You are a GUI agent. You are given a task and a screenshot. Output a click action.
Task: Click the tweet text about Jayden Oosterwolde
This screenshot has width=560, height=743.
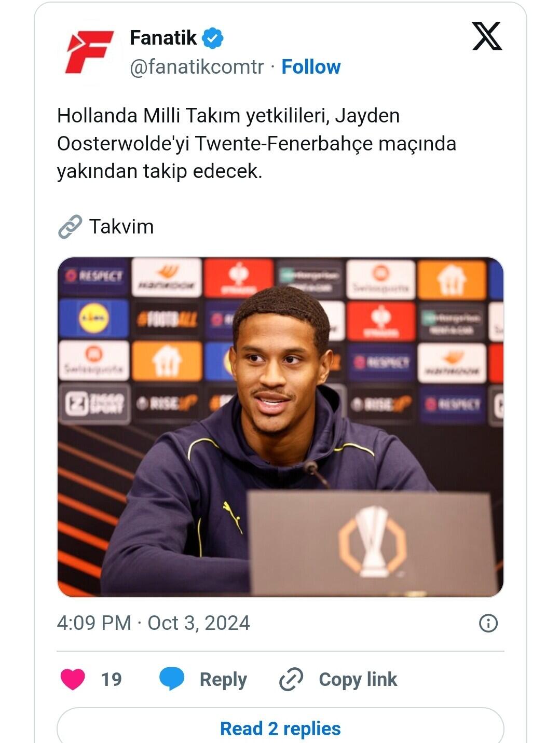[x=256, y=143]
